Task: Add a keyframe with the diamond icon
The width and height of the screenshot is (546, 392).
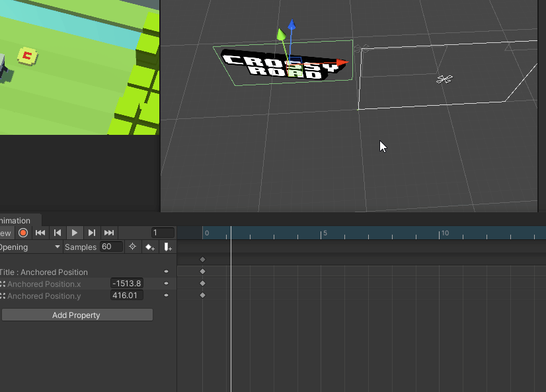Action: [150, 247]
